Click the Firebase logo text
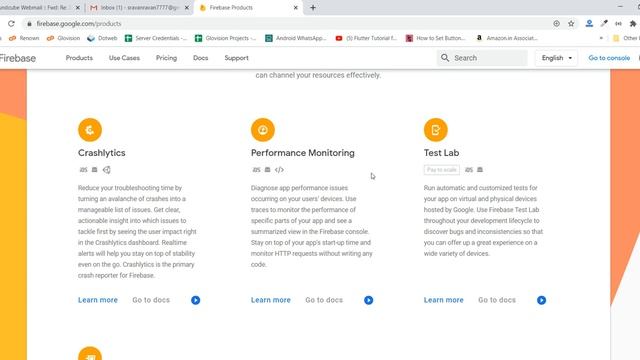 [18, 58]
